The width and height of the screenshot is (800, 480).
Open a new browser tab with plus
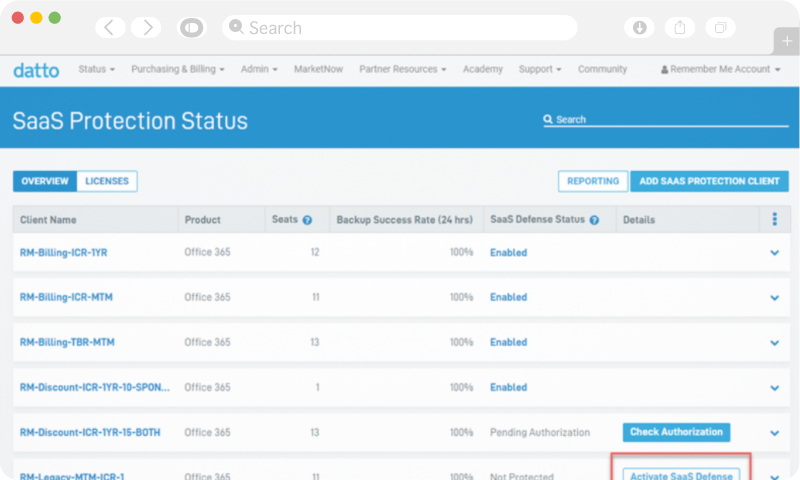click(787, 41)
